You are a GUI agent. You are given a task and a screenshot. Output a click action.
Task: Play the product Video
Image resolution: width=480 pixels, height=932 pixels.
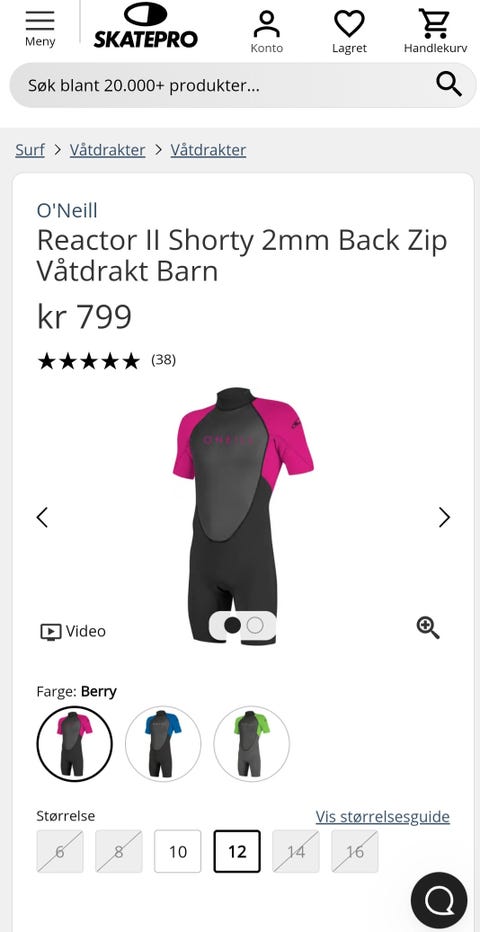click(x=73, y=631)
